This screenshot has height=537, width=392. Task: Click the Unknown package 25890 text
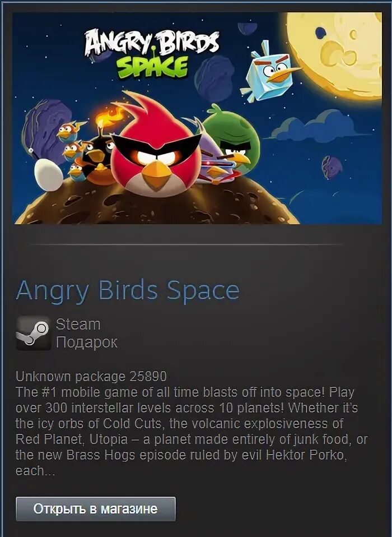pos(91,376)
